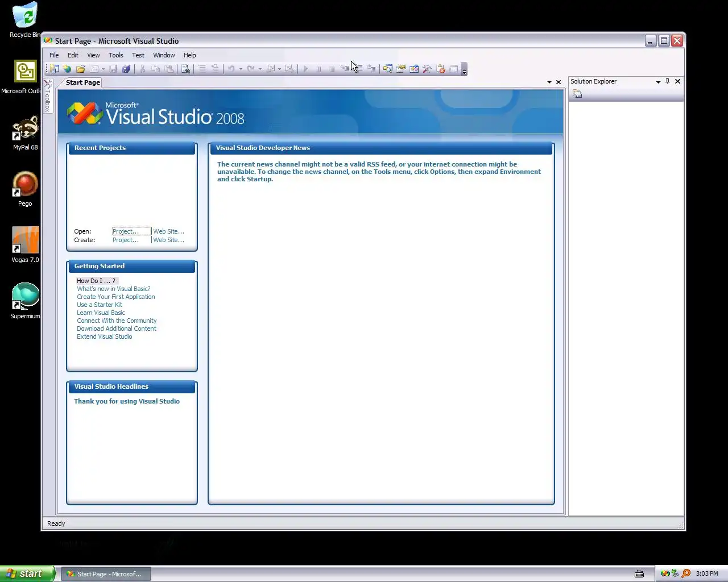The width and height of the screenshot is (728, 582).
Task: Click the Find in Files toolbar icon
Action: click(185, 69)
